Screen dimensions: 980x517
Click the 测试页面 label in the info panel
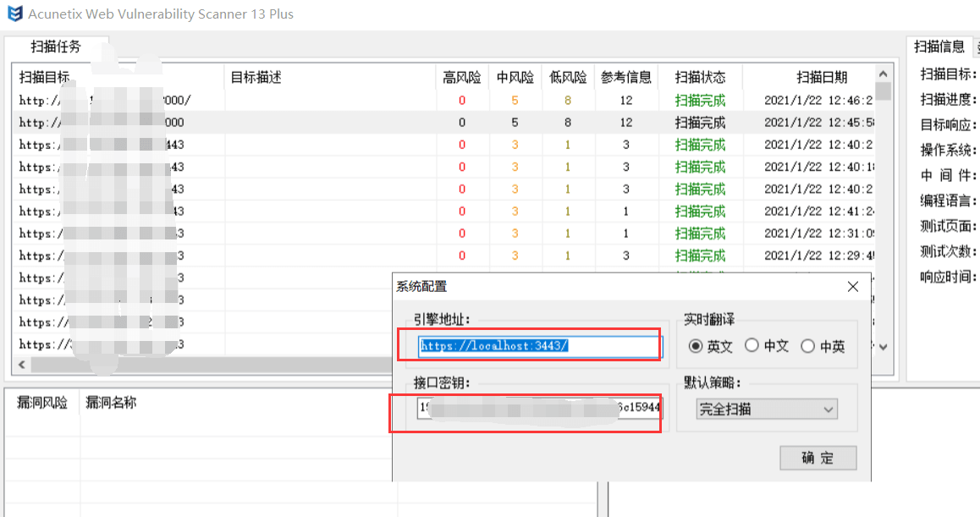(x=948, y=226)
